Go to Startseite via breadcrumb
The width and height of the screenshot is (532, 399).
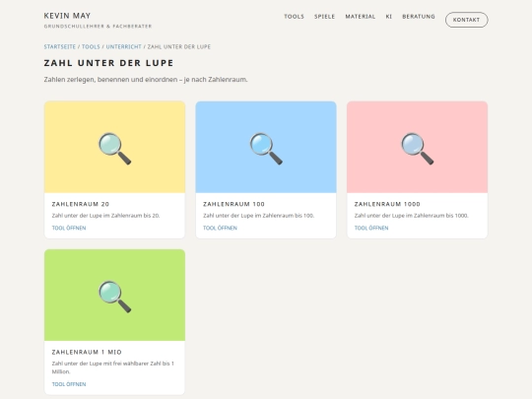click(60, 47)
